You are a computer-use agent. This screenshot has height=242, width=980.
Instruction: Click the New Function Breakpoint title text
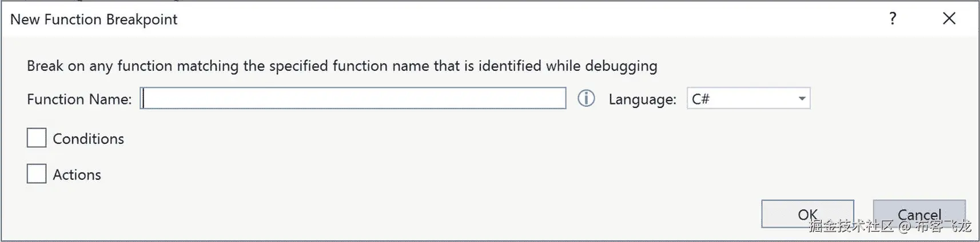tap(94, 19)
